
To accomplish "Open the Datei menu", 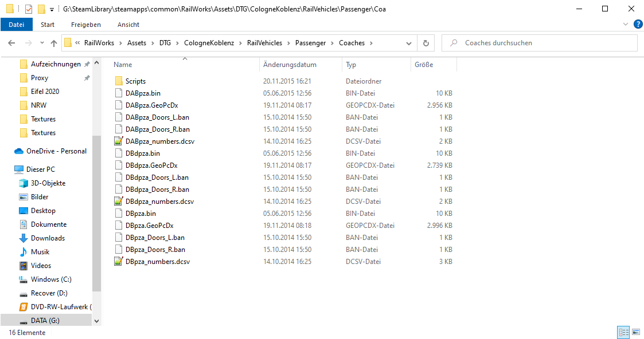I will [x=17, y=25].
